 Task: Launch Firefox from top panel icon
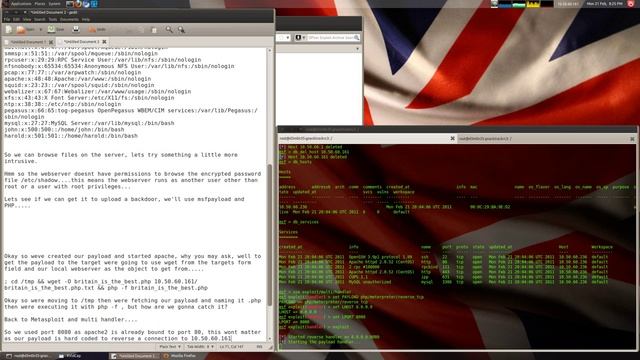point(78,4)
